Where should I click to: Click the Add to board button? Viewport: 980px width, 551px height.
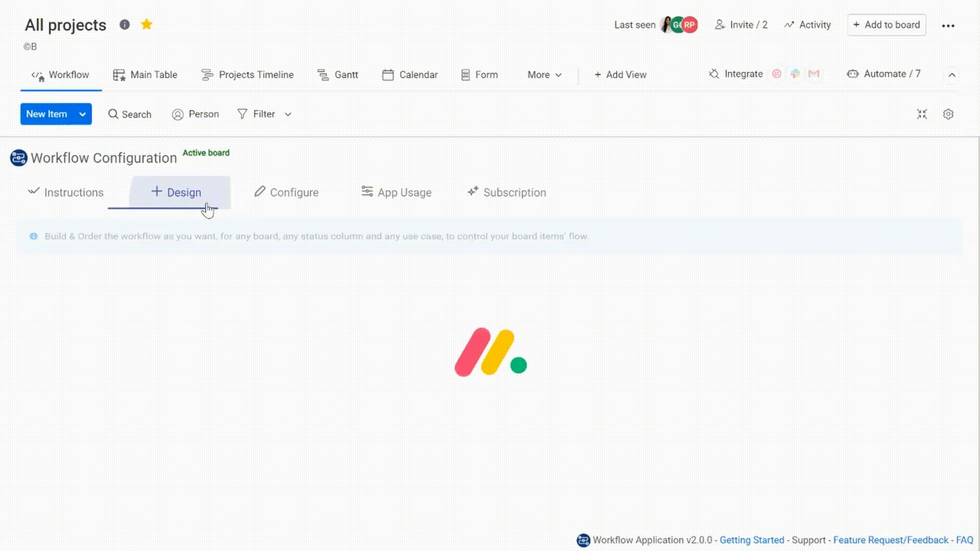click(887, 24)
